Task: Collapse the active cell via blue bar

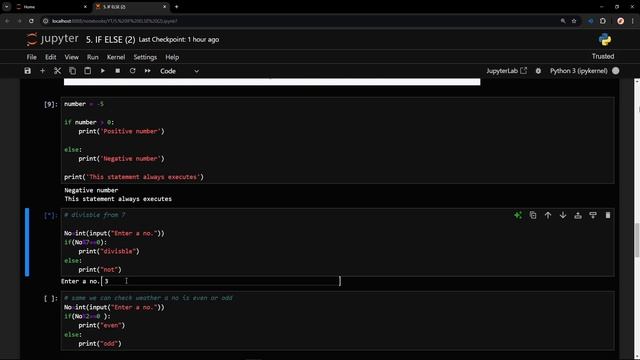Action: 27,242
